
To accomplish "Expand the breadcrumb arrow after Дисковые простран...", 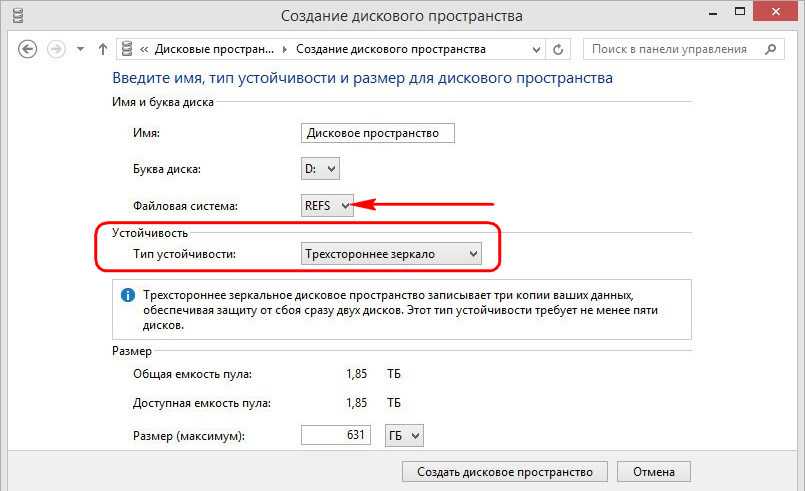I will click(x=285, y=49).
